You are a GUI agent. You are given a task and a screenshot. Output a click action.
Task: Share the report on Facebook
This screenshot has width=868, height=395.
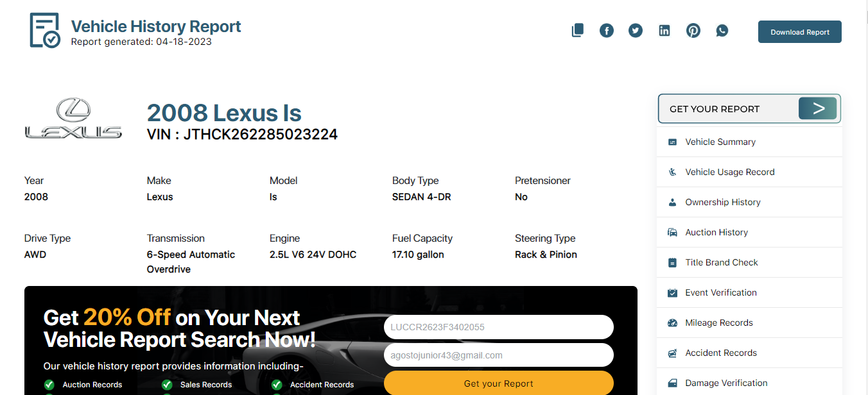tap(607, 30)
